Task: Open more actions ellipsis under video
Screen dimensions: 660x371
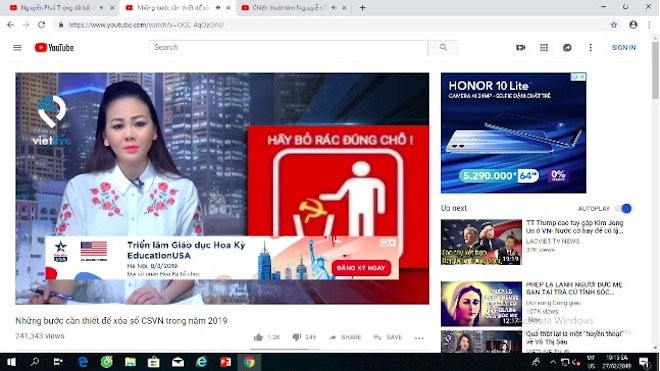Action: click(419, 338)
